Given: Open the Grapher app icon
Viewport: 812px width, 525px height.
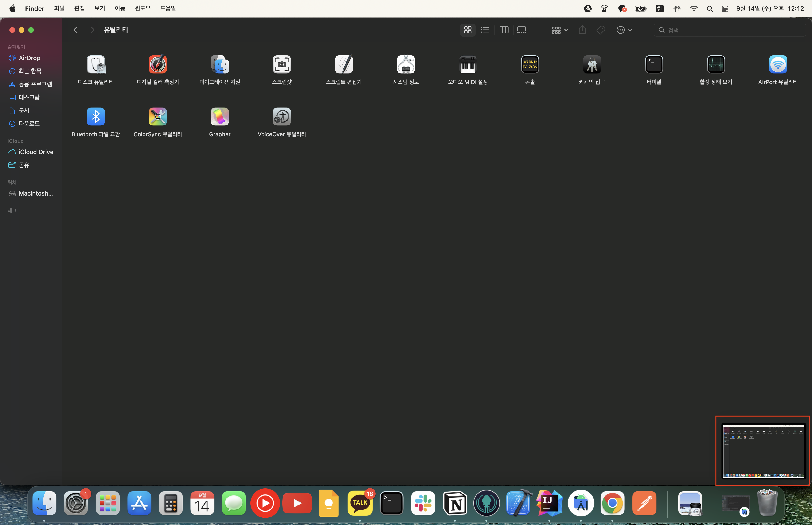Looking at the screenshot, I should click(220, 117).
